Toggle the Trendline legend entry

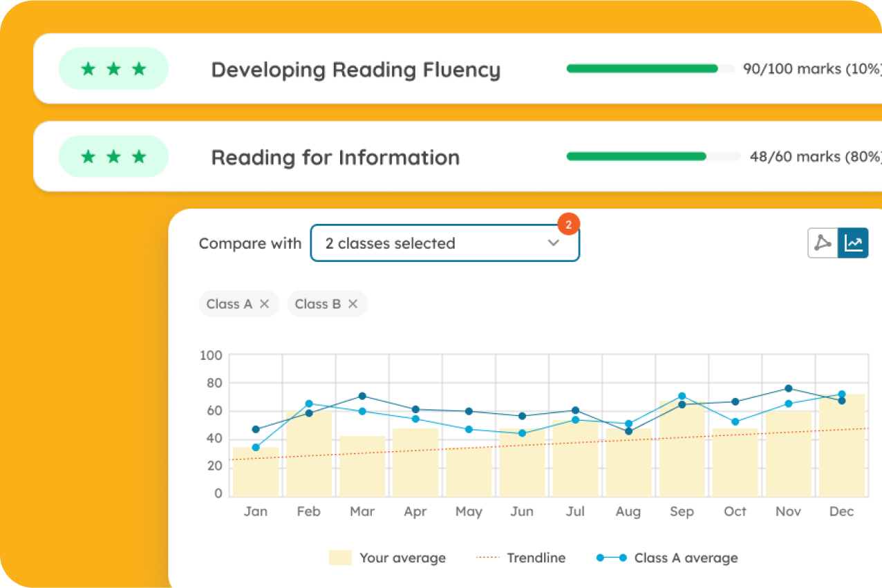pos(521,558)
